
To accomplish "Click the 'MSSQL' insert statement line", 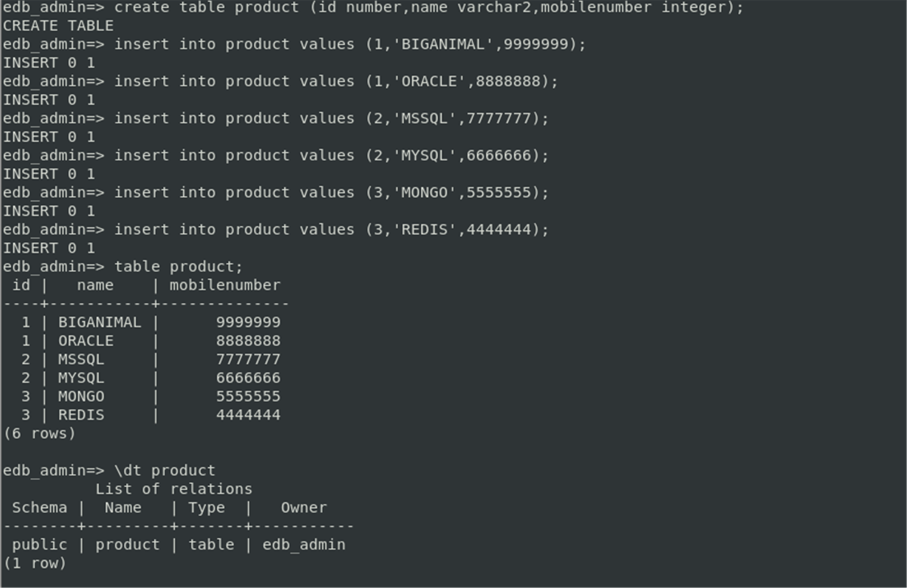I will [276, 118].
